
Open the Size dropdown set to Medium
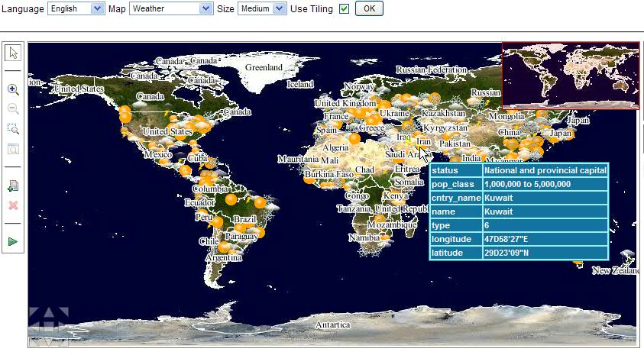pyautogui.click(x=262, y=8)
